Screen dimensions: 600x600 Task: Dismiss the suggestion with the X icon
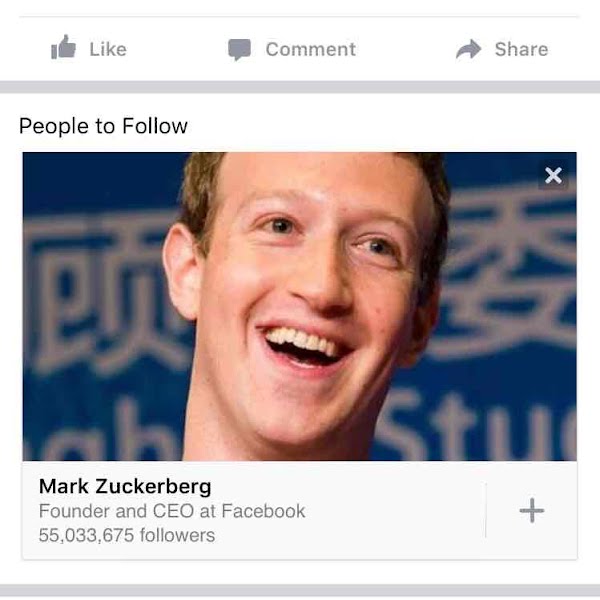pos(553,176)
